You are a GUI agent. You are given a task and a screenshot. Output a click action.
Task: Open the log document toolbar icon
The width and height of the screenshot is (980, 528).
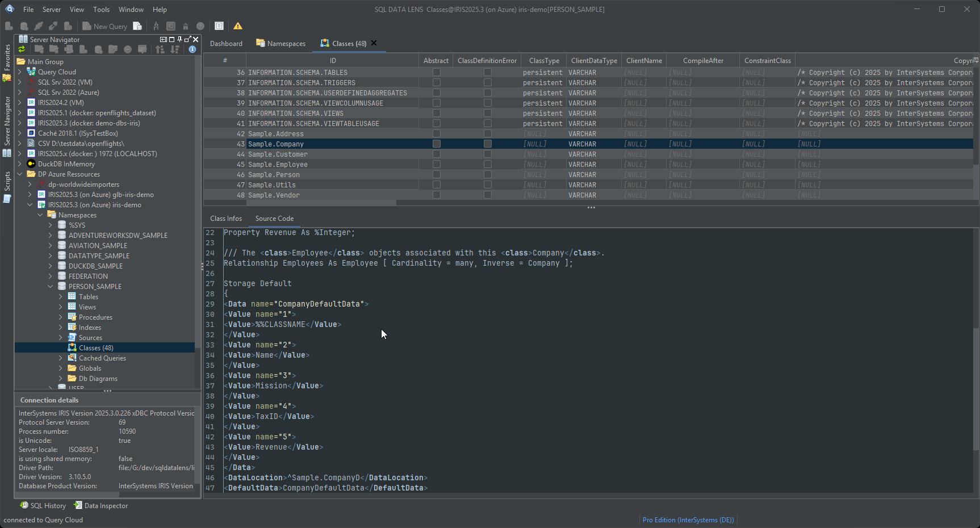click(x=219, y=26)
